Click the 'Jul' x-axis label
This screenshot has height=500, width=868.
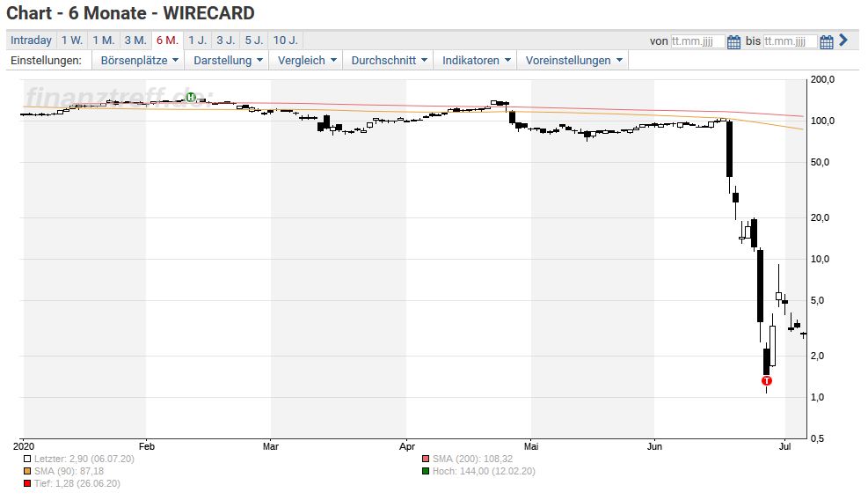785,446
